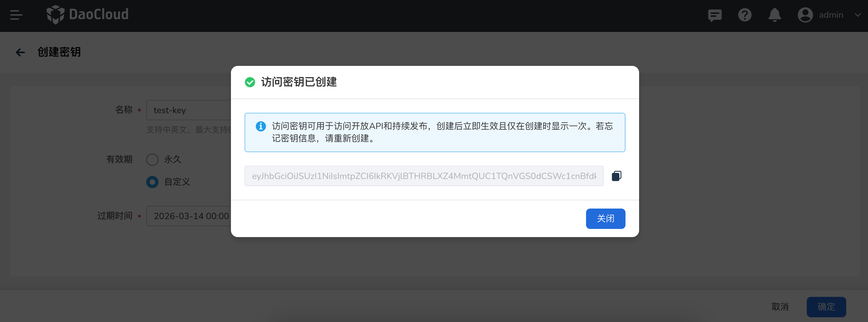Expand the admin account dropdown arrow
Image resolution: width=868 pixels, height=322 pixels.
(x=857, y=15)
